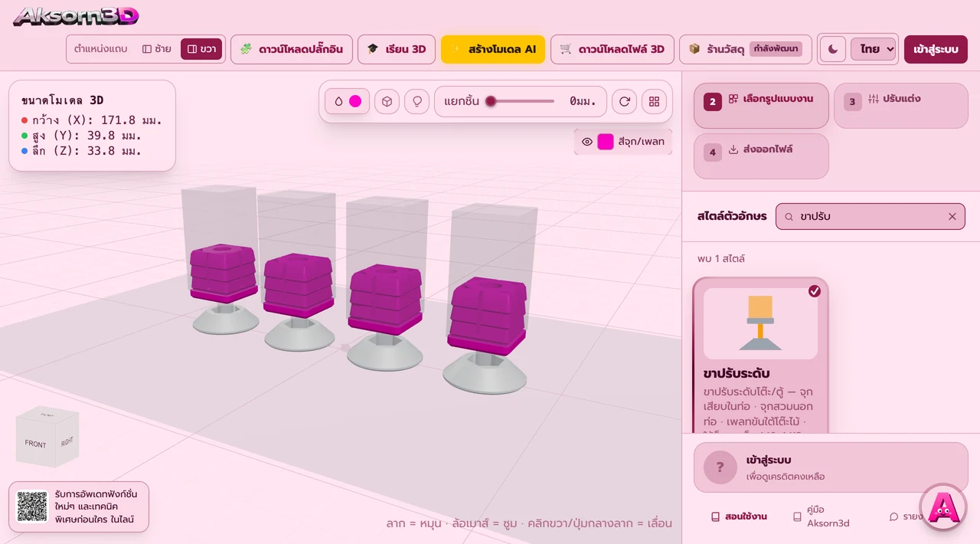This screenshot has height=544, width=980.
Task: Click the ลึก (Z): 33.8 มม. dimension text
Action: click(87, 151)
